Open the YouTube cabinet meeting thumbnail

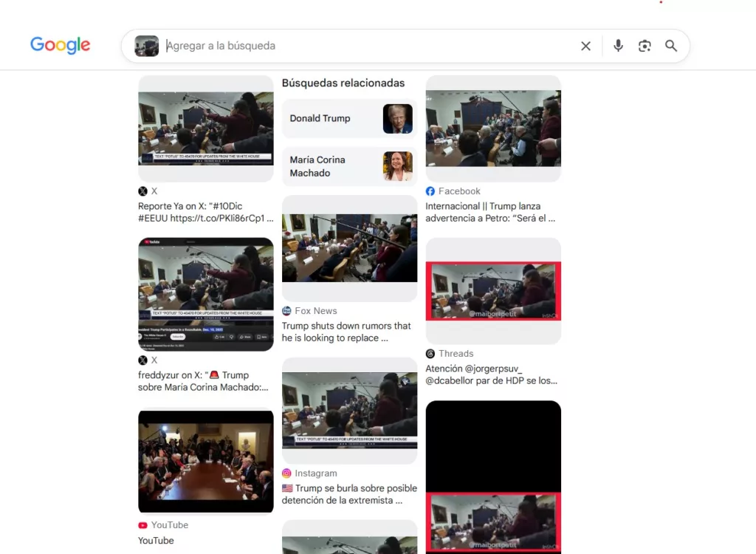click(x=206, y=462)
